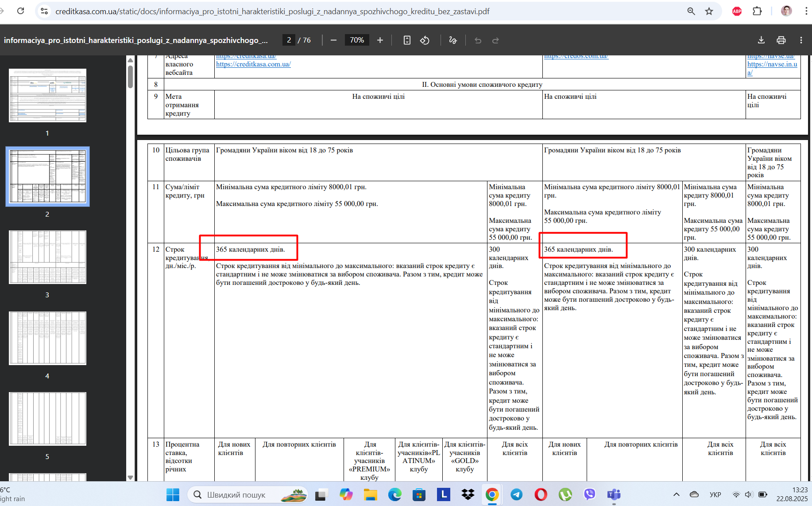The height and width of the screenshot is (506, 812).
Task: Print the PDF using printer icon
Action: 781,40
